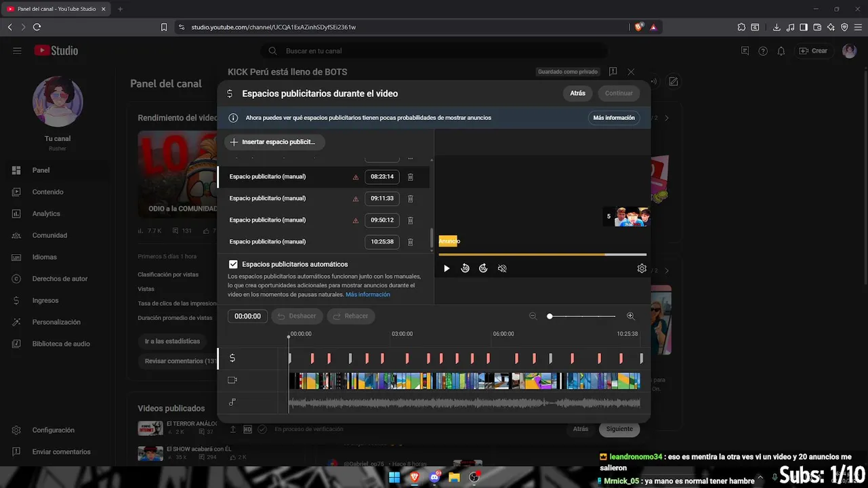Open the Analytics section in the sidebar

(46, 213)
